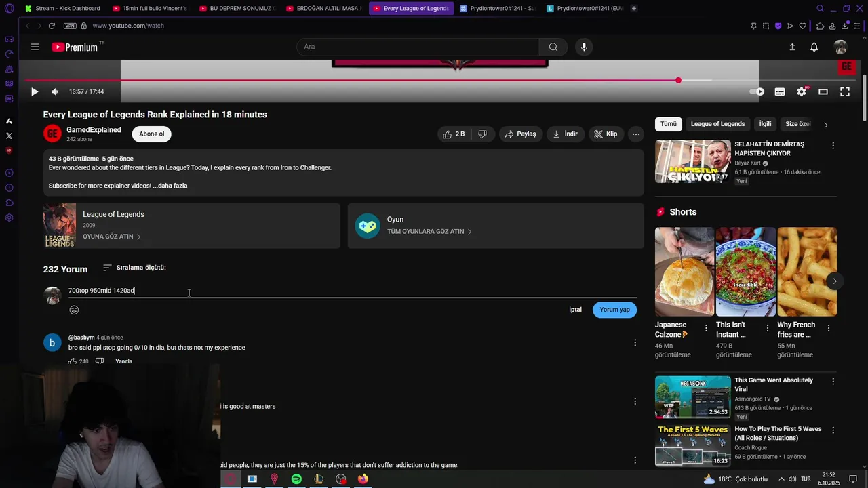This screenshot has height=488, width=868.
Task: Download video with 'İndir' button
Action: point(565,134)
